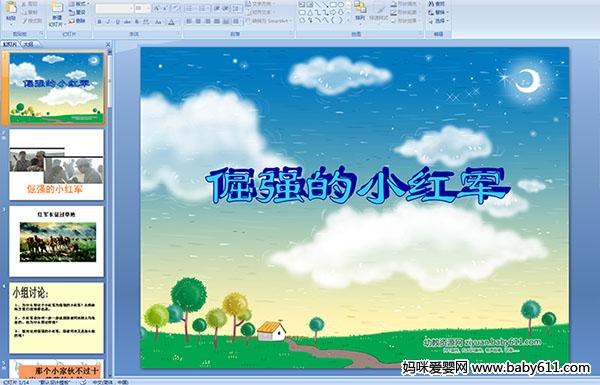600x385 pixels.
Task: Toggle Underline formatting in font group
Action: coord(117,22)
